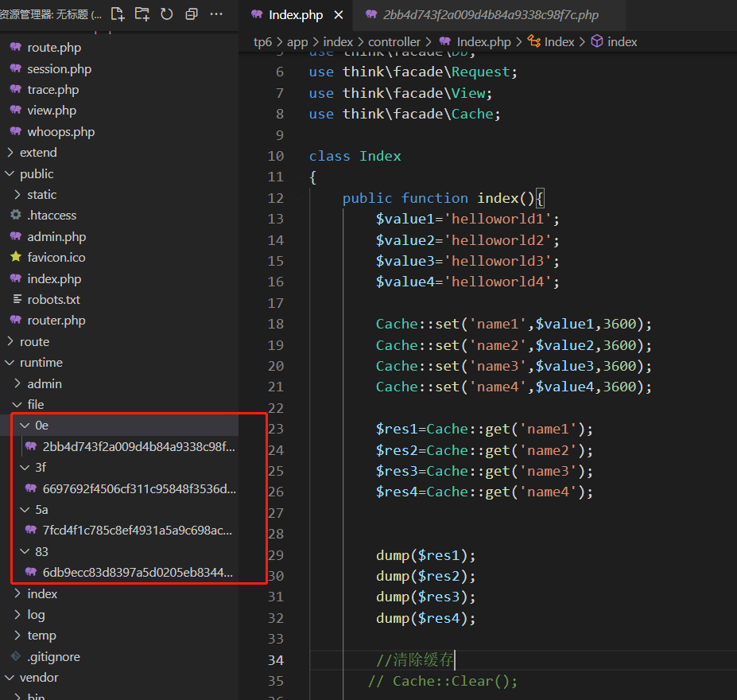Click the method cube icon in breadcrumb
The image size is (737, 700).
pos(596,41)
